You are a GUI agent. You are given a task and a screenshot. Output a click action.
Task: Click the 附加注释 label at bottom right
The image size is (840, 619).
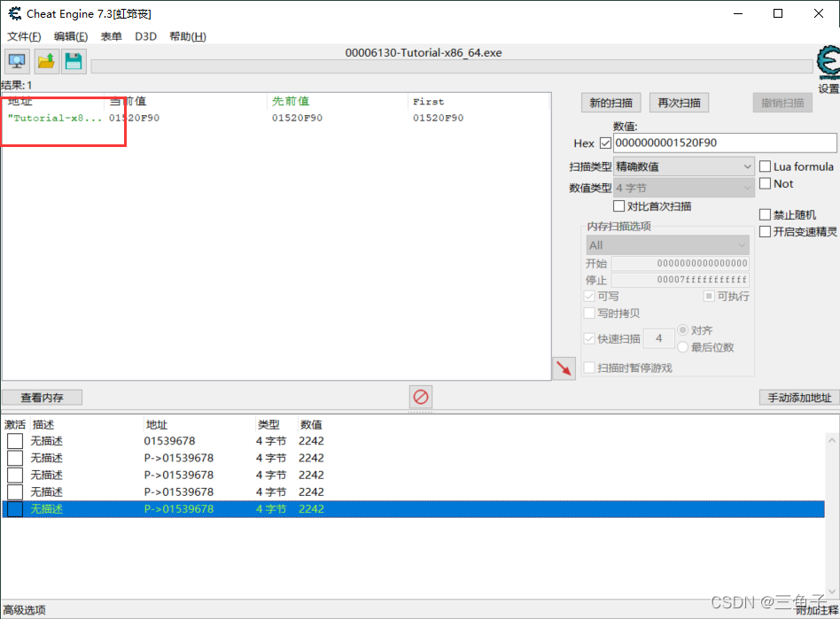coord(816,610)
